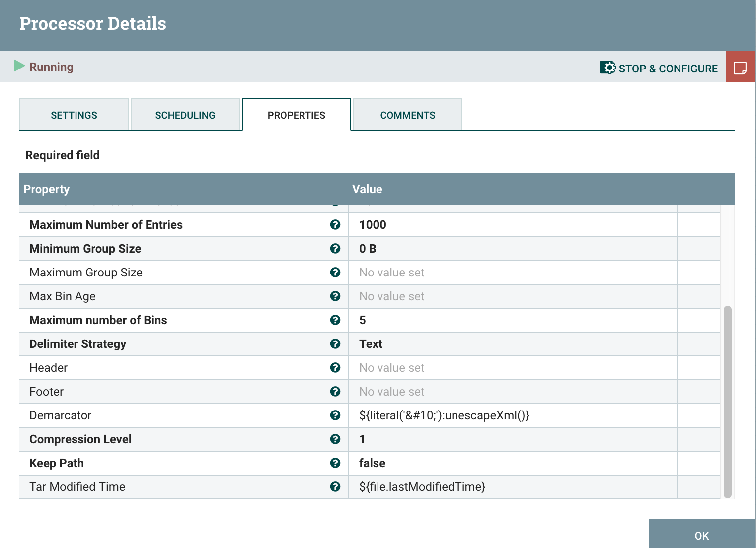Open help for Footer property
The width and height of the screenshot is (756, 548).
pyautogui.click(x=335, y=392)
